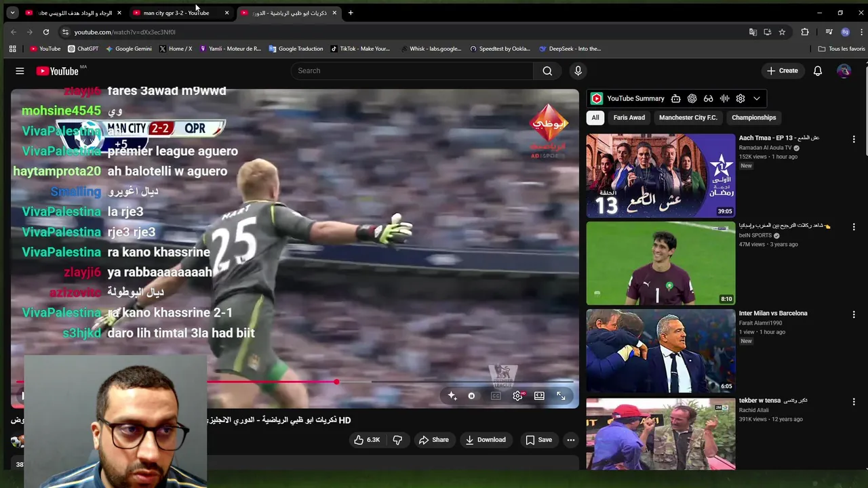Viewport: 868px width, 488px height.
Task: Download the current video
Action: tap(486, 440)
